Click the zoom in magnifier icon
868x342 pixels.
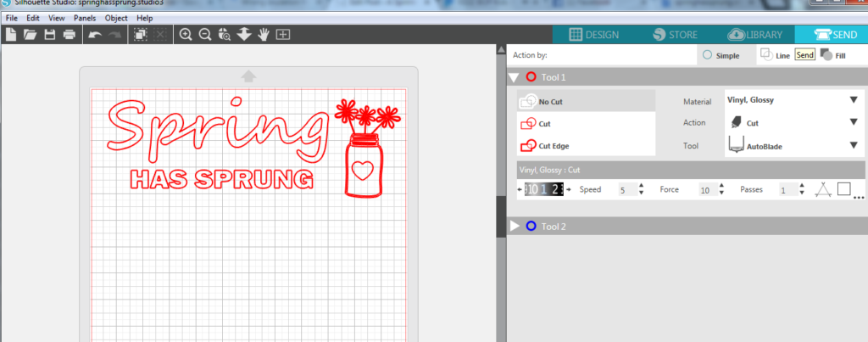coord(186,35)
